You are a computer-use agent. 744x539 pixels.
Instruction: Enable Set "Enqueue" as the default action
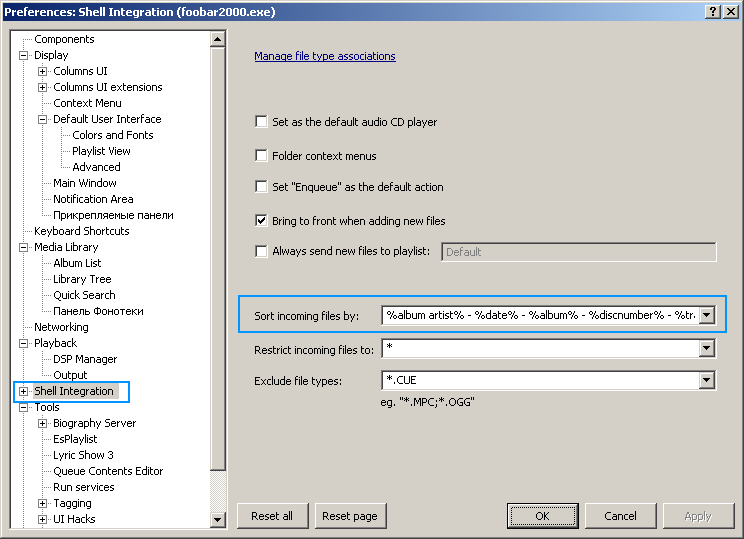pyautogui.click(x=261, y=186)
